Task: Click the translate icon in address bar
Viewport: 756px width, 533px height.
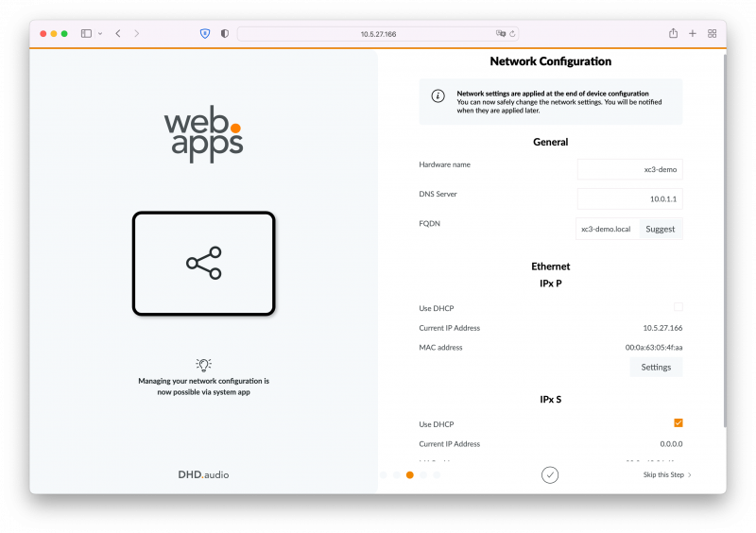Action: tap(501, 33)
